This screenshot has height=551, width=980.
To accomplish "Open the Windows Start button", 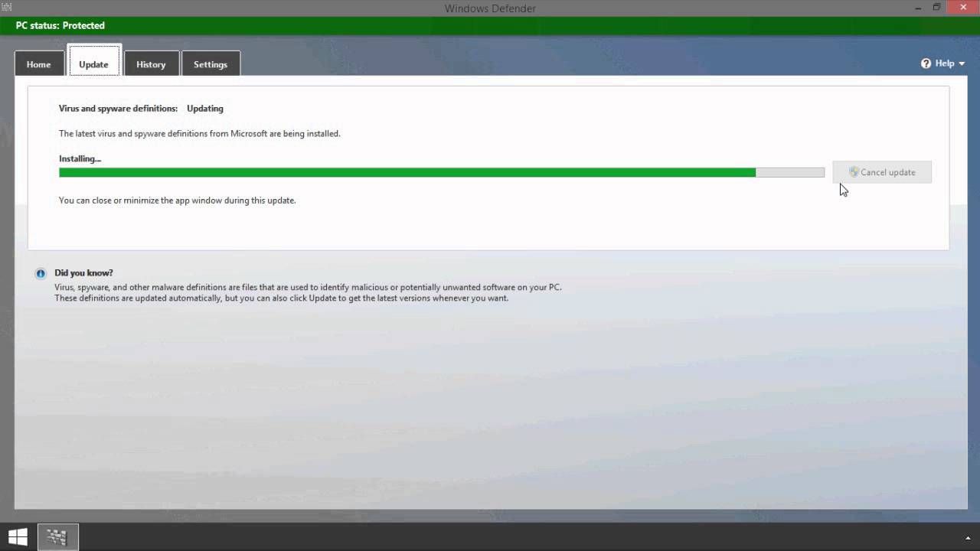I will click(x=18, y=536).
